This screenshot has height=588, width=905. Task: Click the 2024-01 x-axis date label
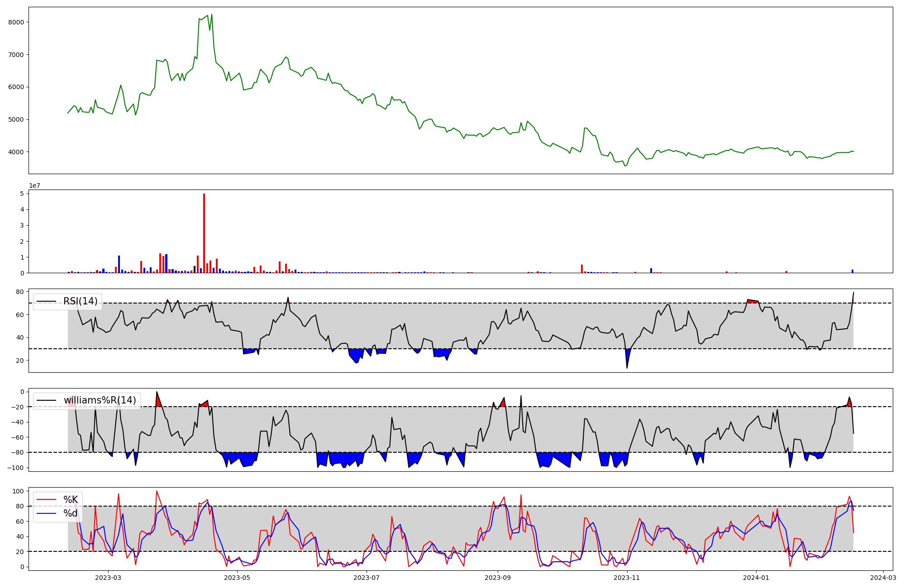pyautogui.click(x=757, y=578)
